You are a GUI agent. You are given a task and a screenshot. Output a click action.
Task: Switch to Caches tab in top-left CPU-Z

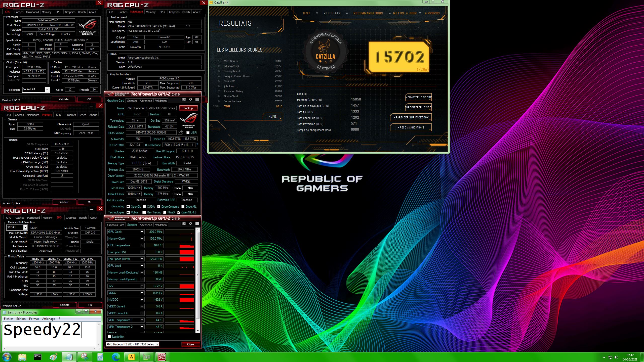(19, 12)
